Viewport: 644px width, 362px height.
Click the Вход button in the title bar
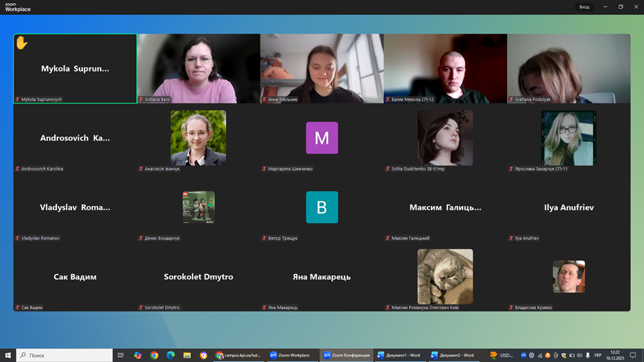584,7
